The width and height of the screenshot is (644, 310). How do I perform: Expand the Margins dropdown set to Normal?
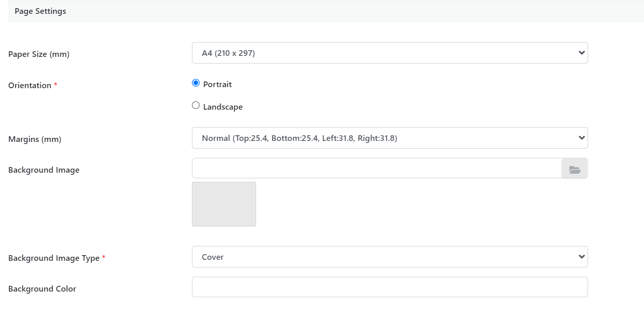coord(389,138)
